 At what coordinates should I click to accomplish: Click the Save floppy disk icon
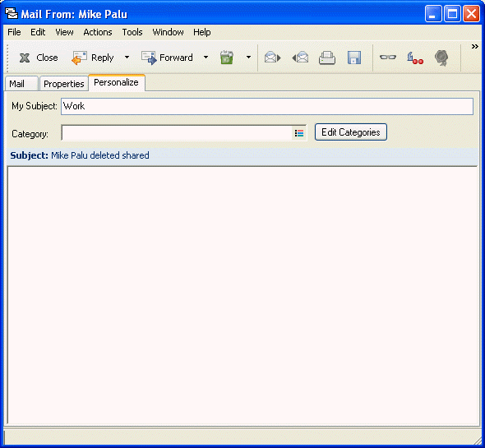coord(354,58)
